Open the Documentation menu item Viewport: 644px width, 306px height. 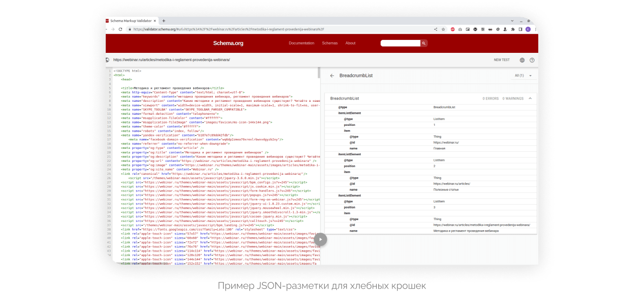pyautogui.click(x=301, y=43)
